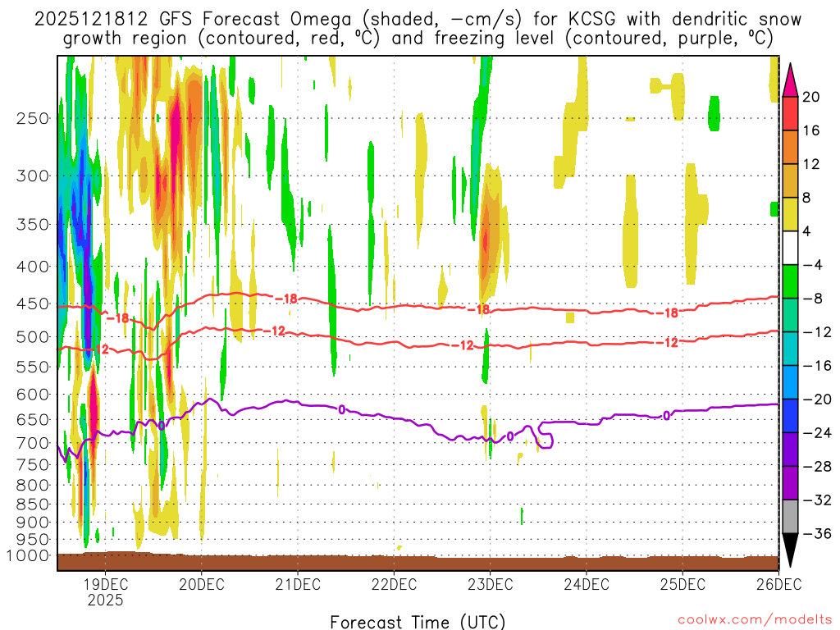Select the 800 pressure level label
The height and width of the screenshot is (630, 840).
(x=33, y=485)
